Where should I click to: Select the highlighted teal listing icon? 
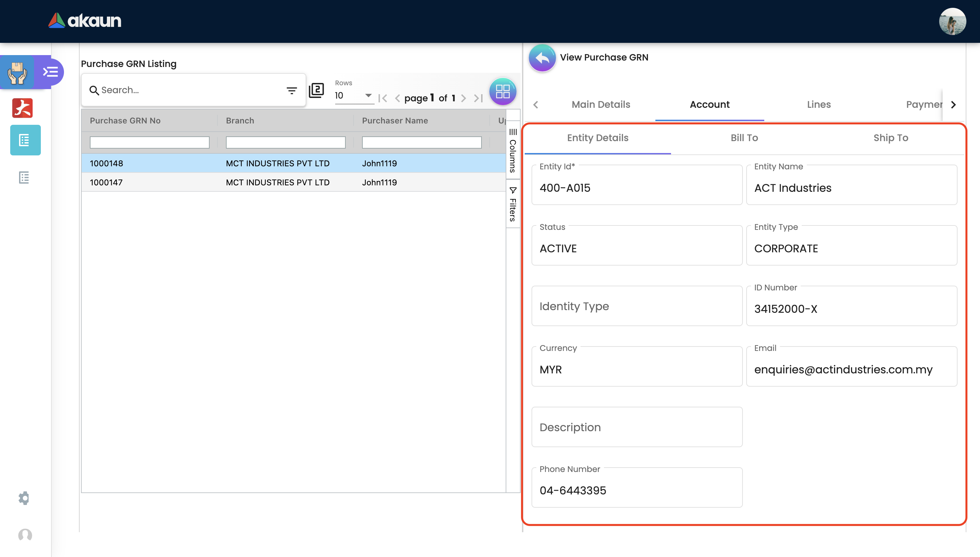25,140
